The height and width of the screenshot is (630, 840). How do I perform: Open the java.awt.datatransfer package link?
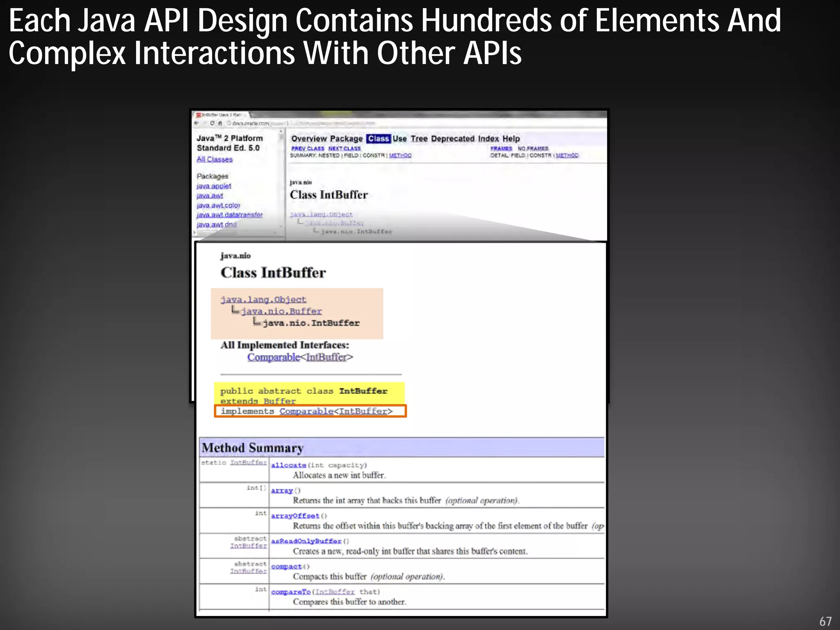coord(229,215)
